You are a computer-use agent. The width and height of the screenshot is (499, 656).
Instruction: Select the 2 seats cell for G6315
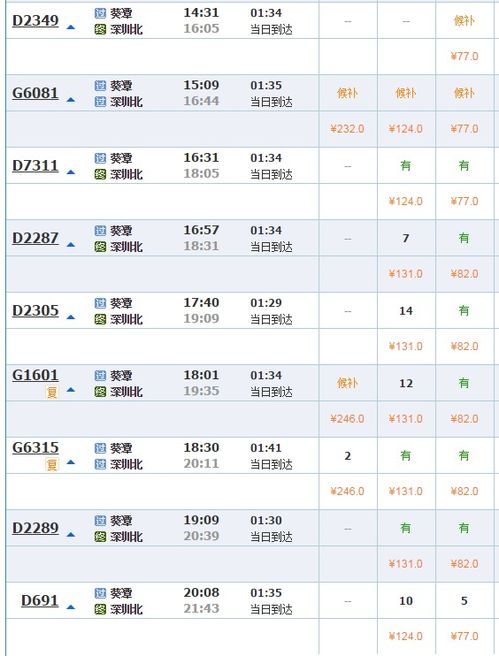[x=348, y=456]
